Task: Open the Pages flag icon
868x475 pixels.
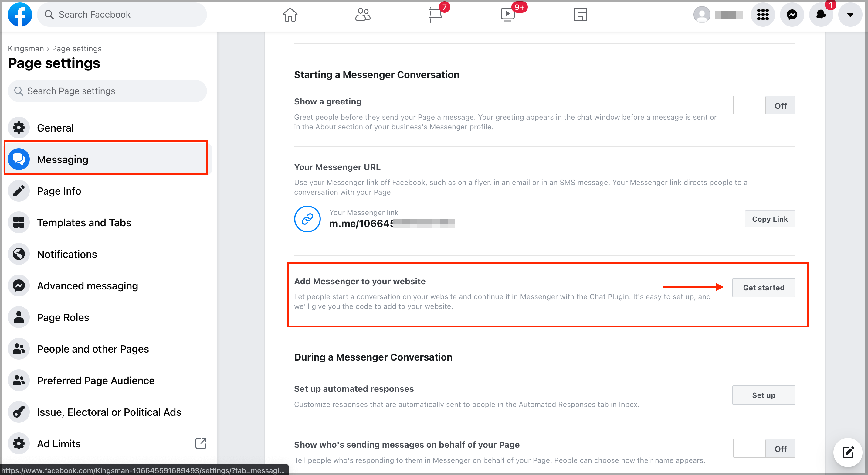Action: point(435,15)
